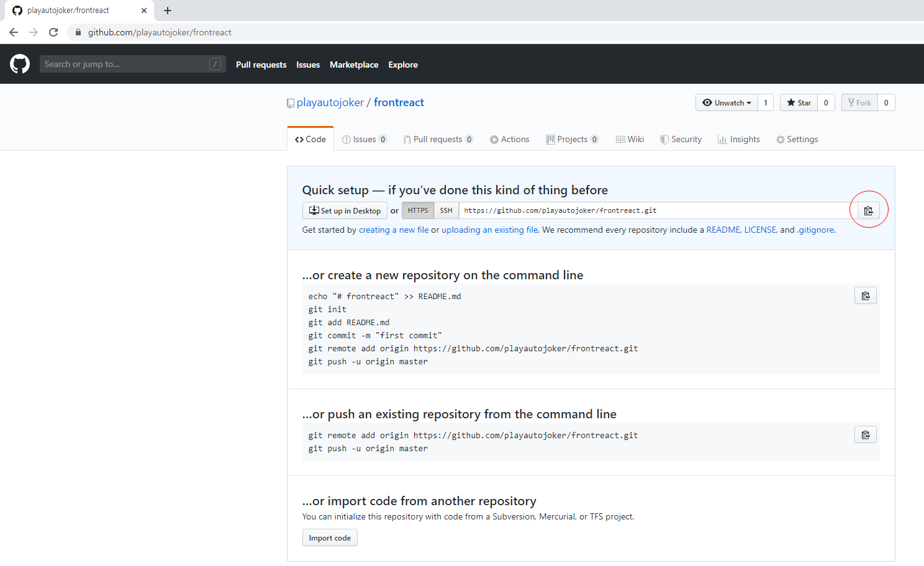Open the Unwatch dropdown
This screenshot has height=566, width=924.
coord(727,102)
